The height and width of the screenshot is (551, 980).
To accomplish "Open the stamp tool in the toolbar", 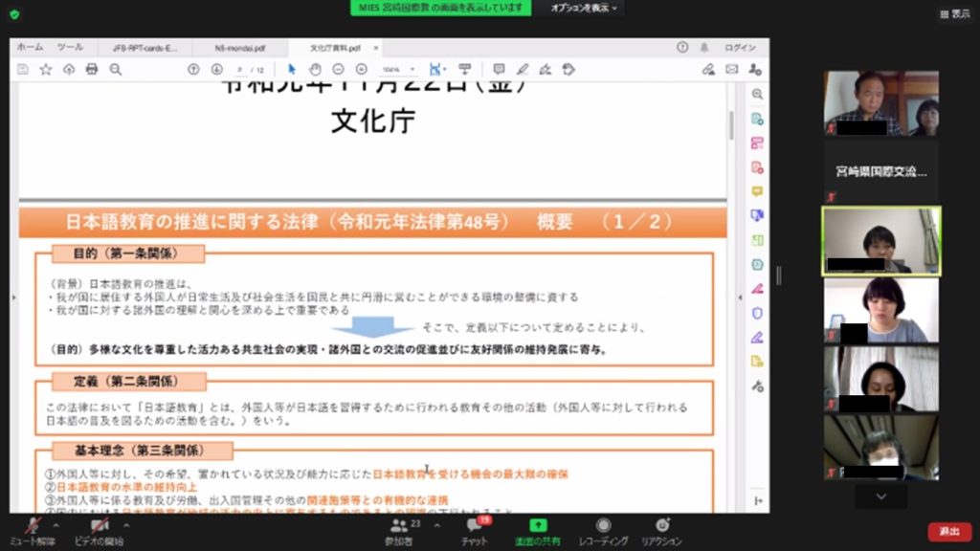I will (568, 69).
